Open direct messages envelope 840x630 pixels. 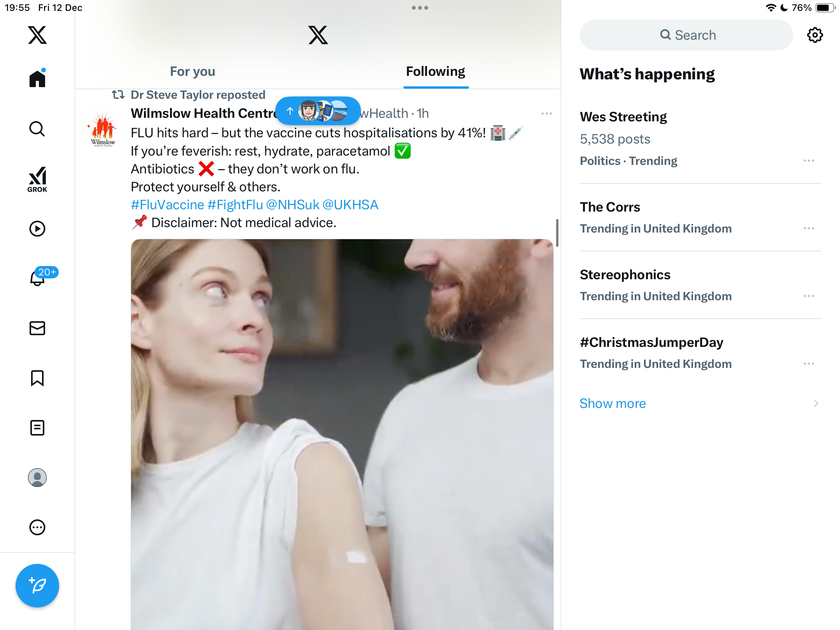tap(37, 328)
